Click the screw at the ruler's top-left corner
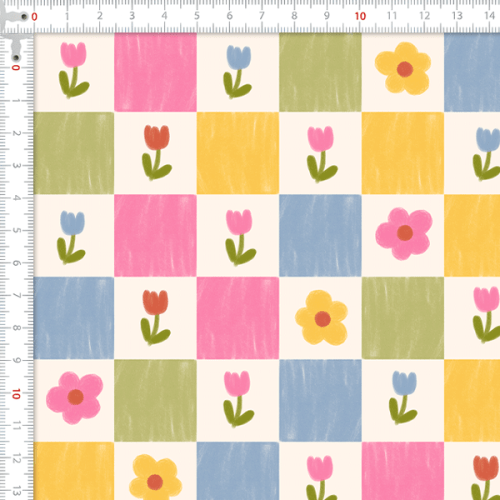The width and height of the screenshot is (500, 500). pos(24,16)
